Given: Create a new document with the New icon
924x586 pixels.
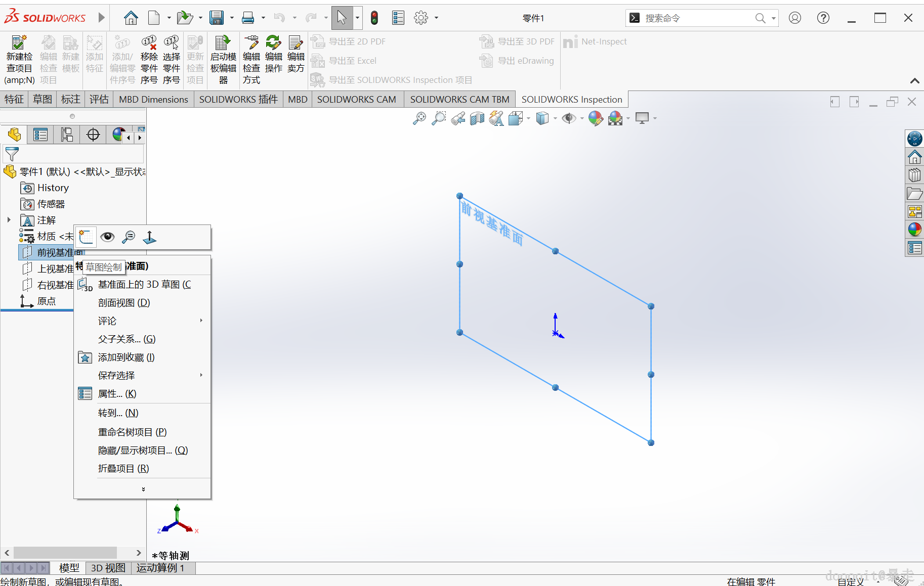Looking at the screenshot, I should (x=154, y=18).
